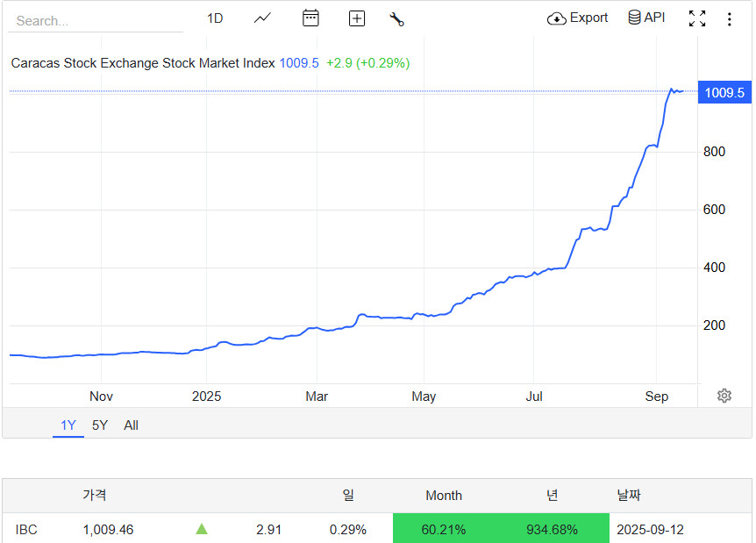Viewport: 756px width, 543px height.
Task: Click the Month column header
Action: point(444,496)
